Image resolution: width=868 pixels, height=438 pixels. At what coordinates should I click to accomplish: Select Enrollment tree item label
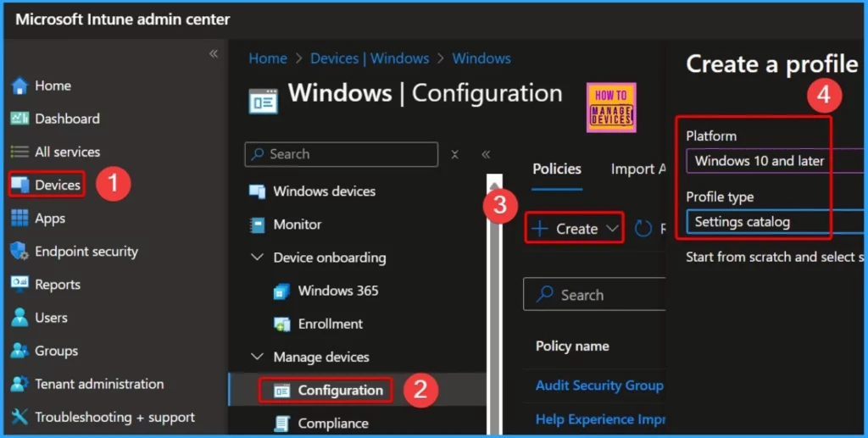pyautogui.click(x=331, y=324)
